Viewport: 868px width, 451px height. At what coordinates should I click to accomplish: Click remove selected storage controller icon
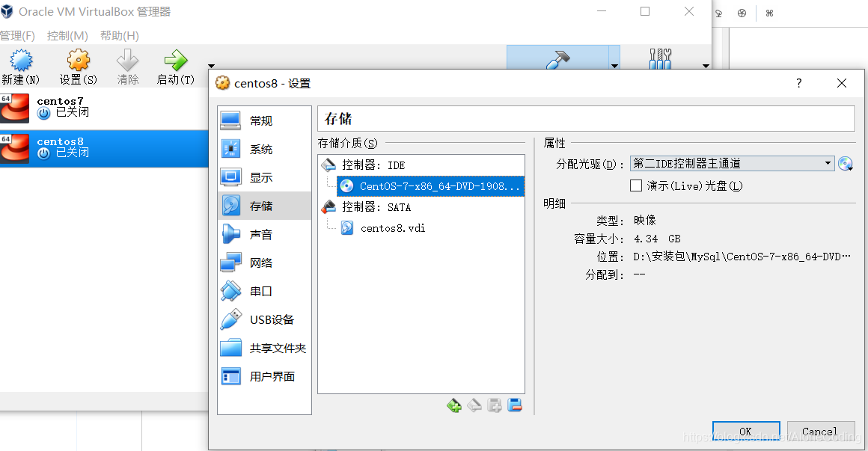(x=515, y=405)
